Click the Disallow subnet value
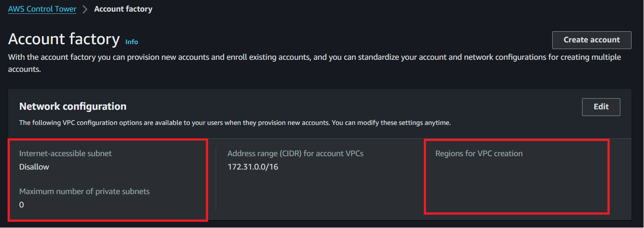This screenshot has height=228, width=644. pyautogui.click(x=34, y=167)
